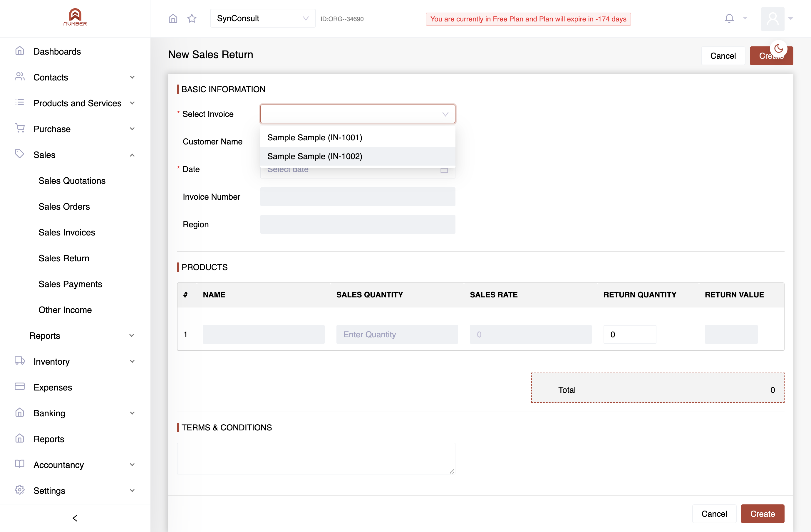Viewport: 811px width, 532px height.
Task: Toggle dark mode moon icon
Action: click(779, 48)
